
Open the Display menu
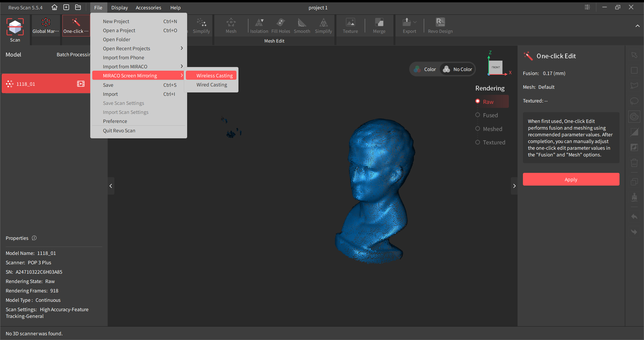tap(119, 7)
